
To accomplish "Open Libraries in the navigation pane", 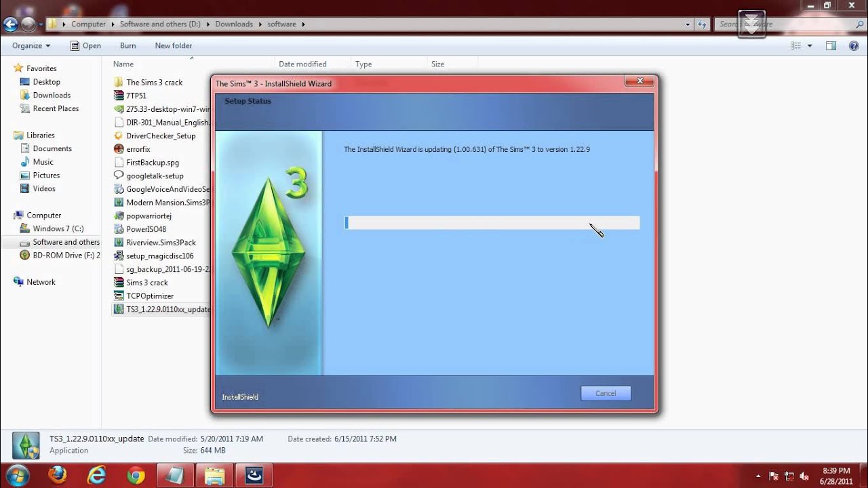I will pos(41,136).
